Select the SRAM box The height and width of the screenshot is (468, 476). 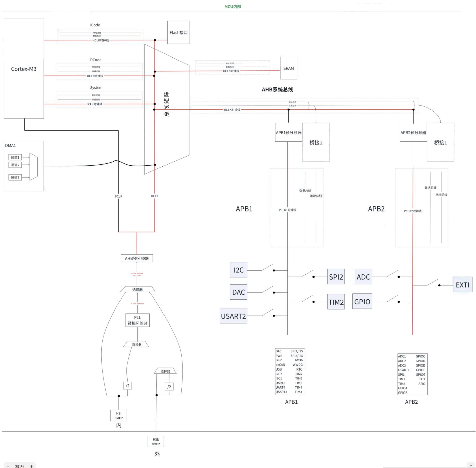pos(288,68)
